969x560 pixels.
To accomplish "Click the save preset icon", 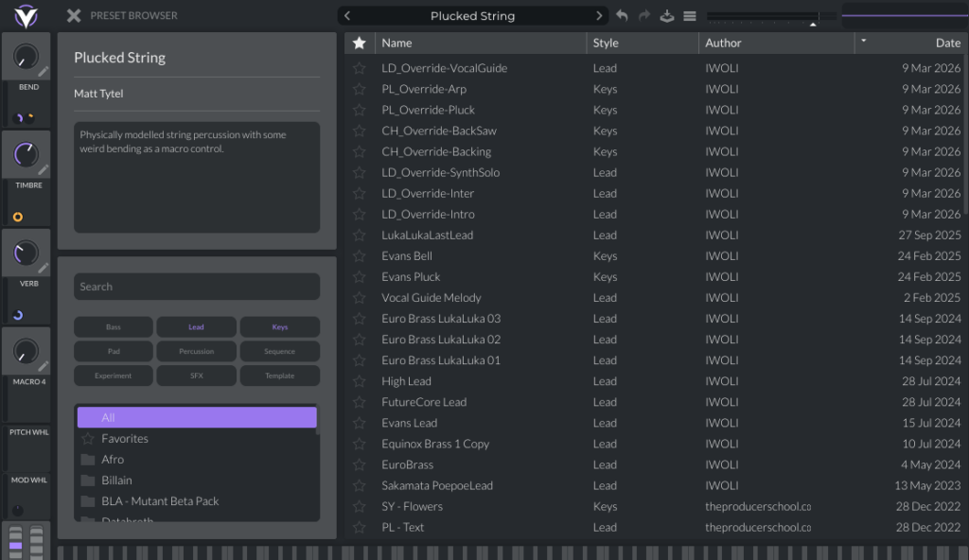I will (667, 16).
